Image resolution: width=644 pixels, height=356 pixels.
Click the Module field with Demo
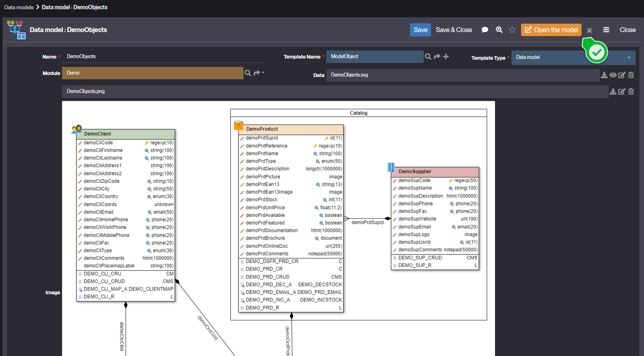(153, 73)
